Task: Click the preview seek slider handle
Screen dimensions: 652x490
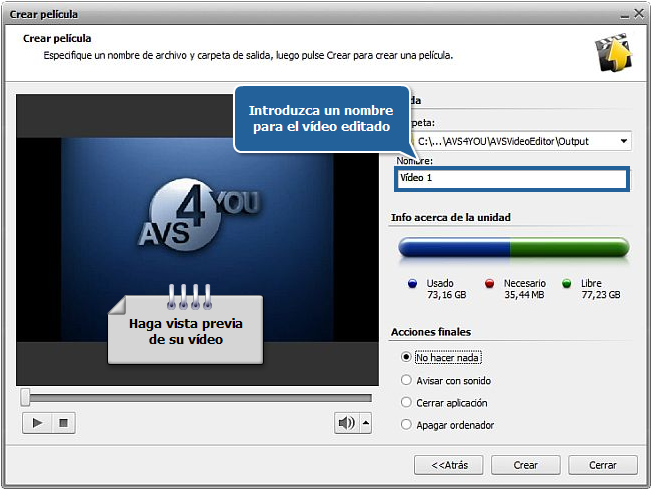Action: (x=25, y=397)
